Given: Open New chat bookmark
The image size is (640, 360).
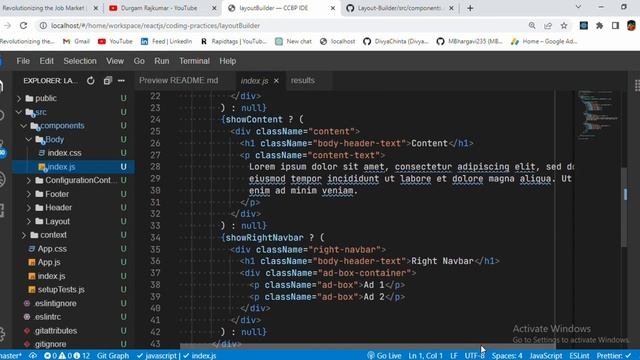Looking at the screenshot, I should coord(293,41).
